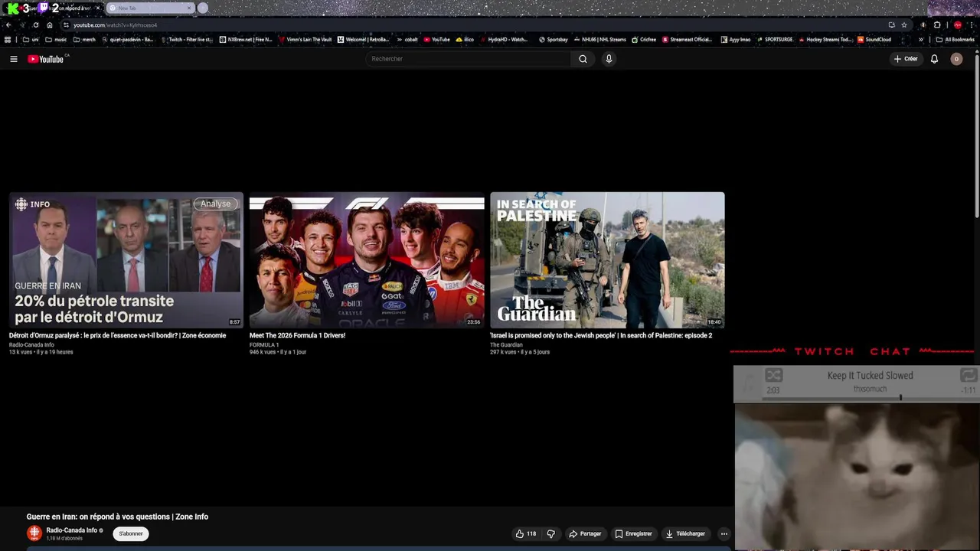Viewport: 980px width, 551px height.
Task: Bookmark this page with the star icon
Action: [x=904, y=24]
